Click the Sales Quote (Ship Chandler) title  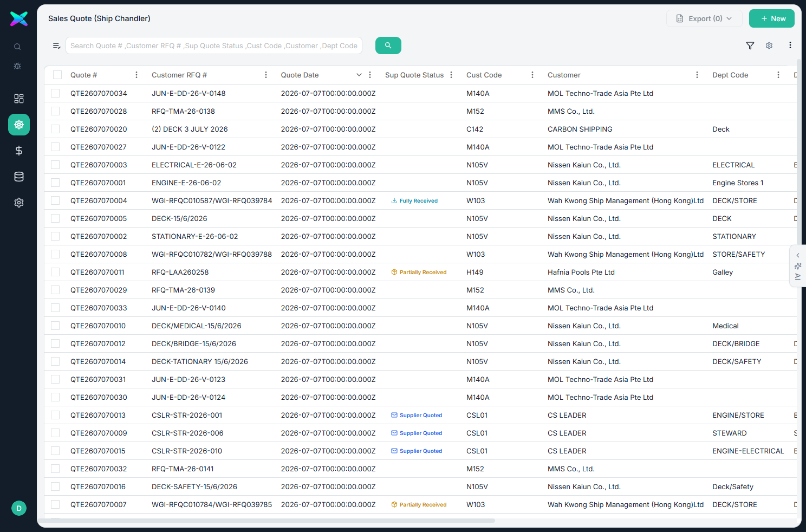(x=99, y=18)
